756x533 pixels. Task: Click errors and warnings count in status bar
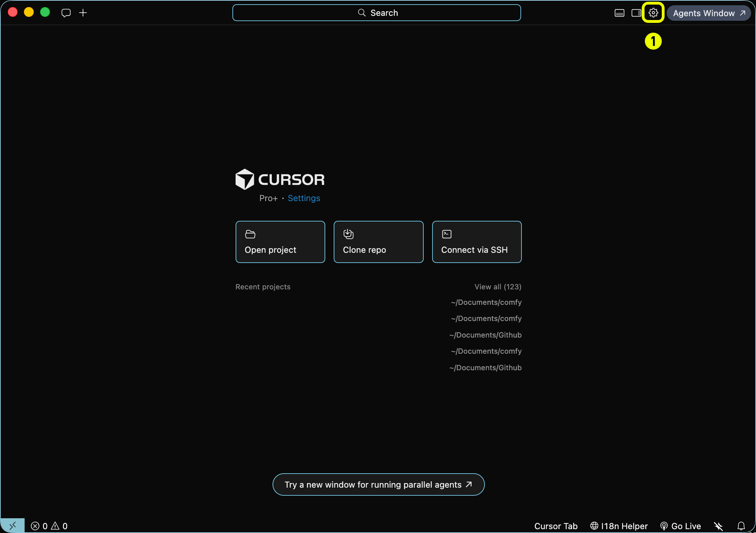(x=49, y=526)
